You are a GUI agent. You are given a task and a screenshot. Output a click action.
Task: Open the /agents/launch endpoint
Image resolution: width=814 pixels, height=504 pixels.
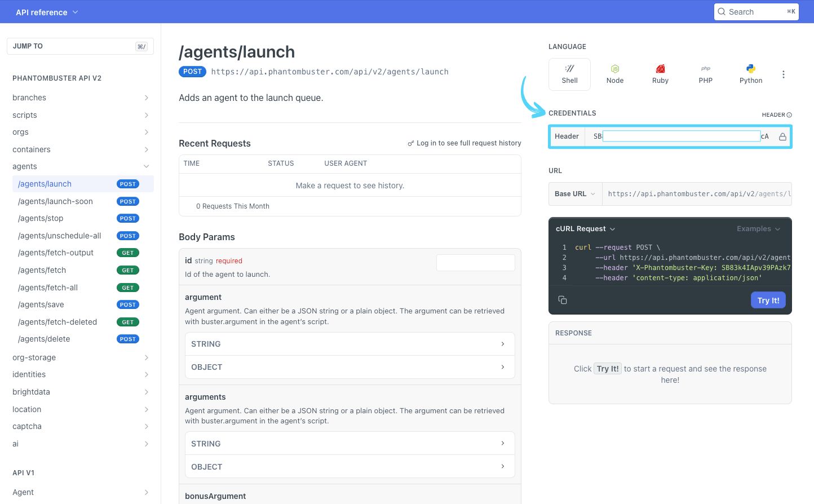(x=83, y=184)
